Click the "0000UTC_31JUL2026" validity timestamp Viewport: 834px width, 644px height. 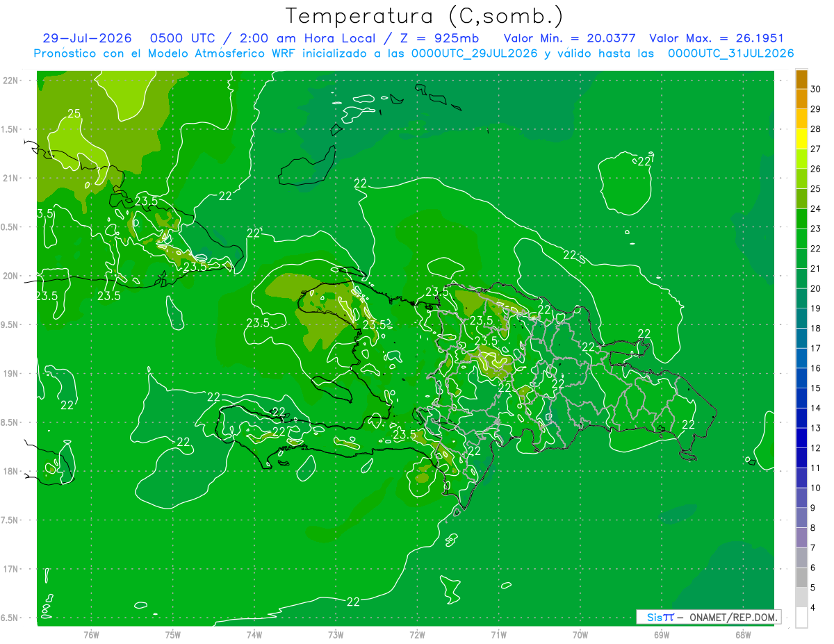(730, 53)
